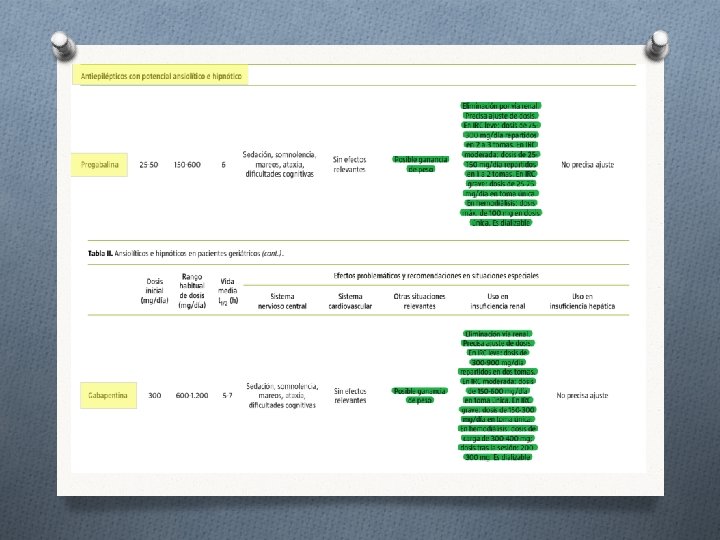Click Pregabalina's green renal elimination text block

point(501,164)
